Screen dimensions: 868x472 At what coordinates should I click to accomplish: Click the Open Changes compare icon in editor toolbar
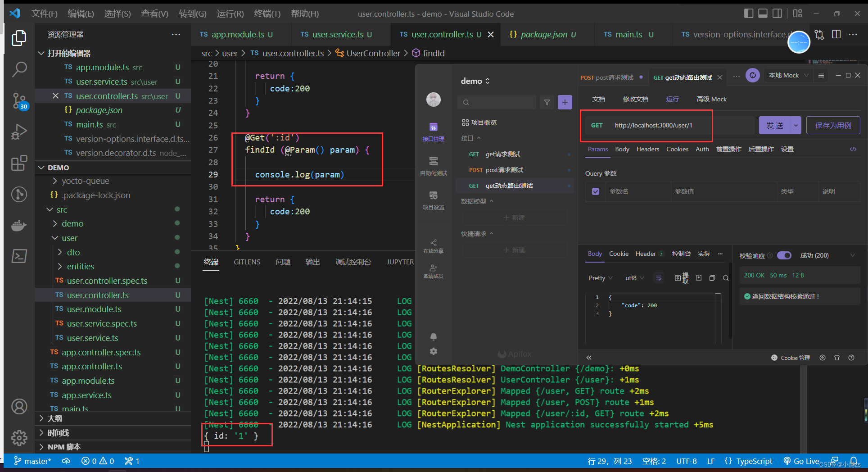tap(819, 34)
